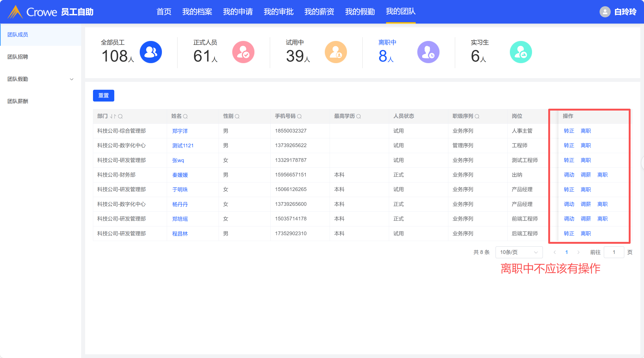Go to next page arrow in pagination

[x=578, y=252]
